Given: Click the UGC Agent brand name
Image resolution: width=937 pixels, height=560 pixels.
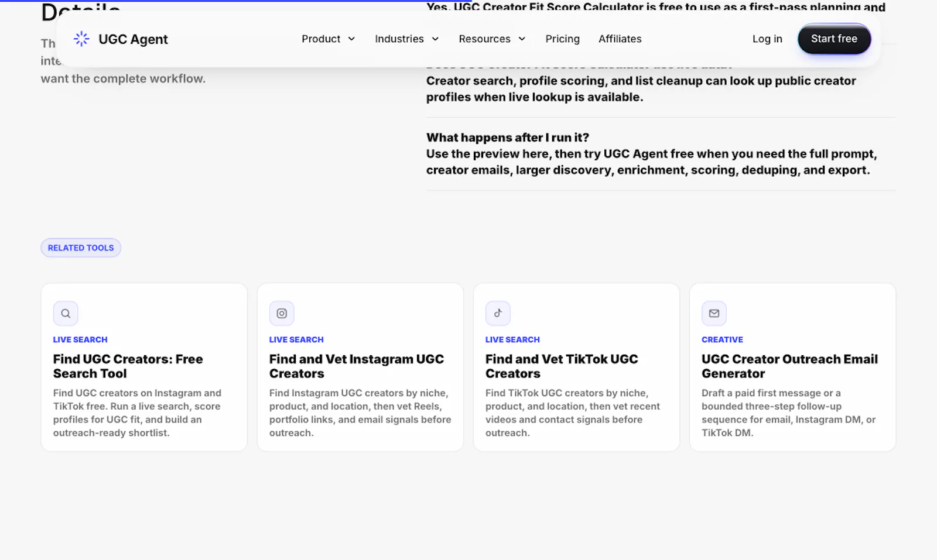Looking at the screenshot, I should [x=133, y=39].
